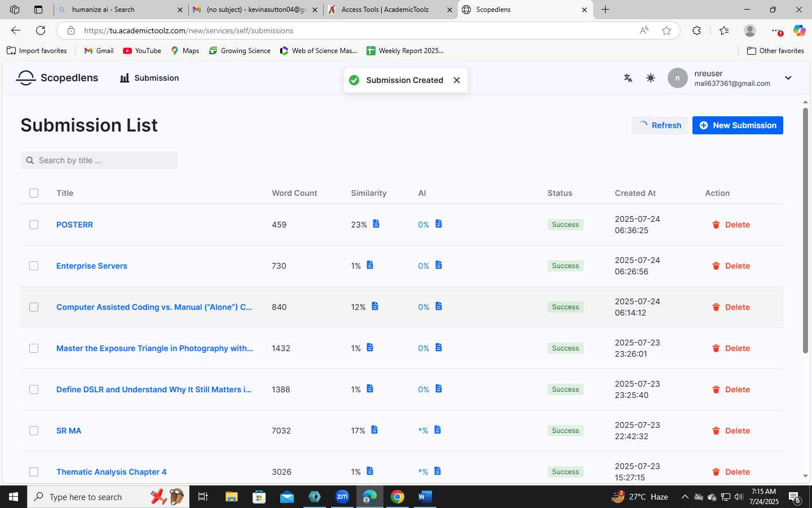812x508 pixels.
Task: Open browser extensions puzzle icon
Action: 697,30
